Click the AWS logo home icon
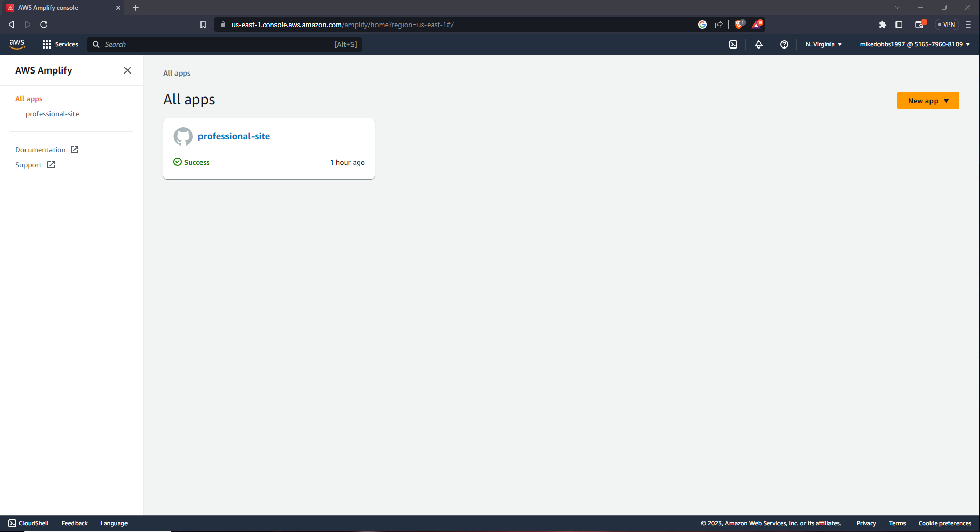 point(17,44)
